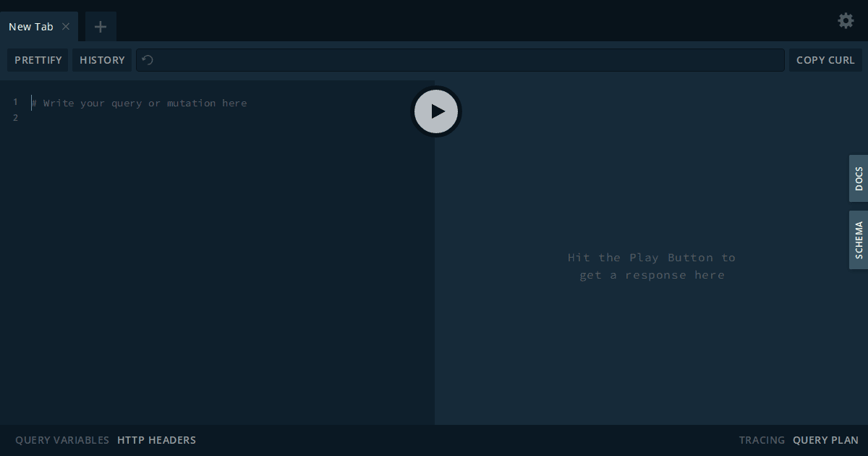Toggle the TRACING pane
The height and width of the screenshot is (456, 868).
pos(762,439)
